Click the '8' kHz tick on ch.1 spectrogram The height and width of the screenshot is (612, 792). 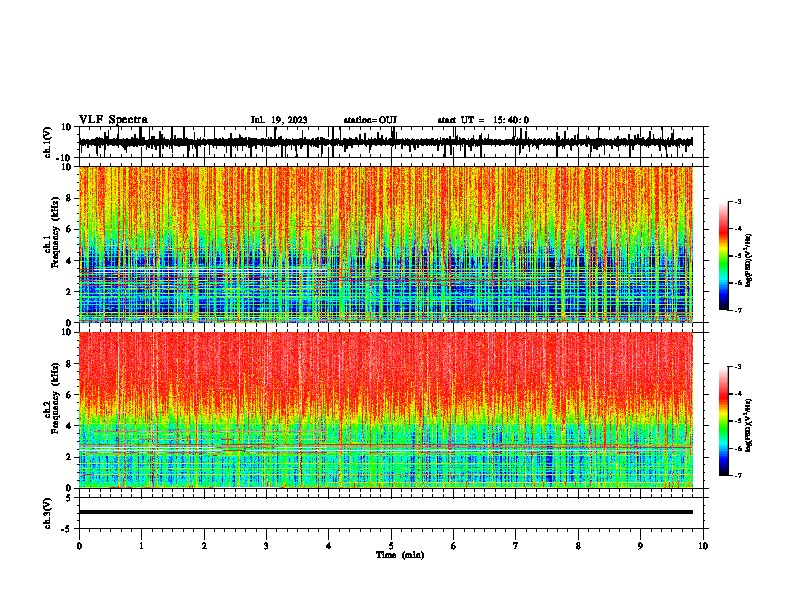tap(70, 198)
